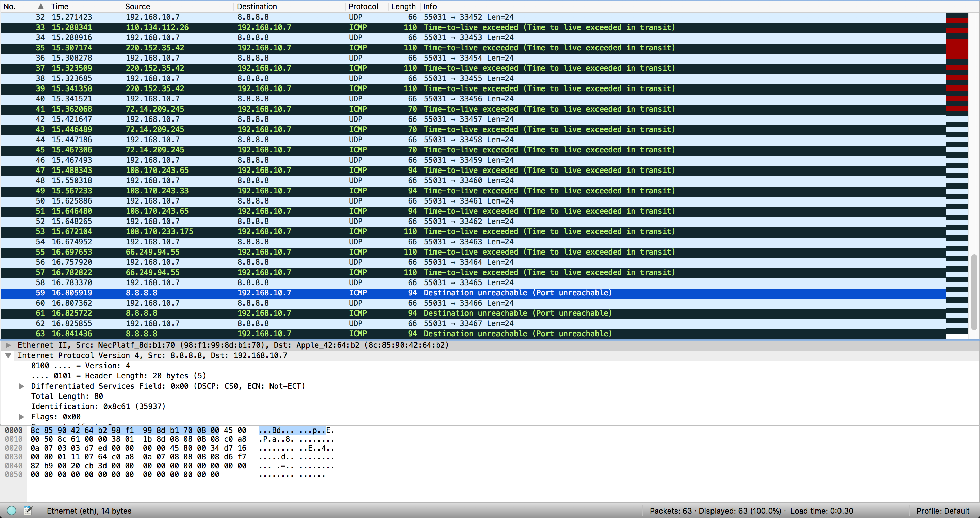Viewport: 980px width, 518px height.
Task: Click the expert information circle icon
Action: click(x=12, y=511)
